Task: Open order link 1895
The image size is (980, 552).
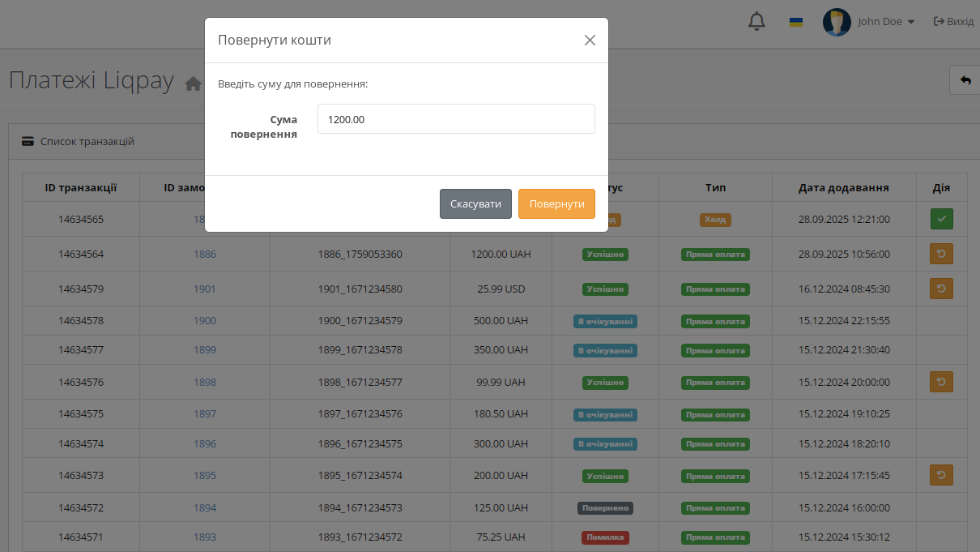Action: click(205, 475)
